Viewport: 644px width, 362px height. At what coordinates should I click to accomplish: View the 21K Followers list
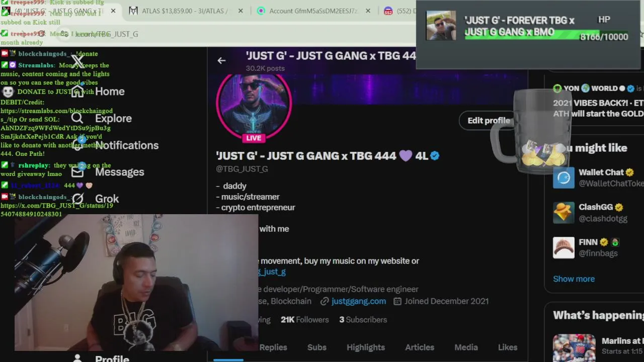tap(304, 320)
